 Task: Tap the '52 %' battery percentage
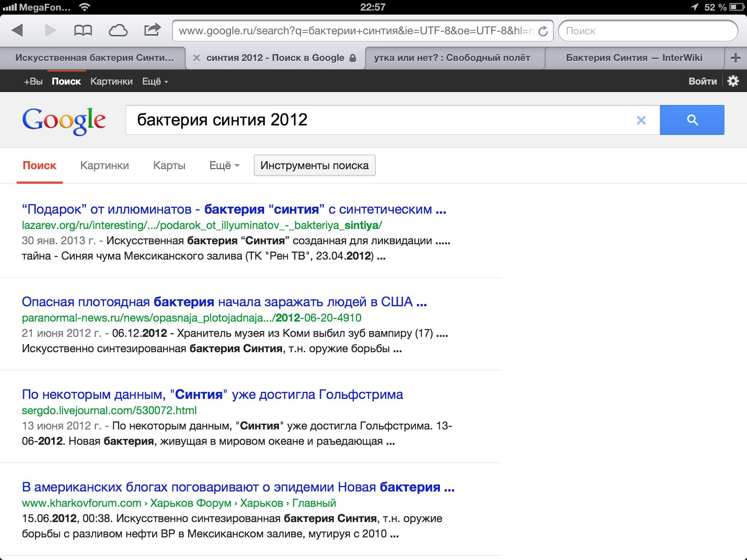coord(715,7)
